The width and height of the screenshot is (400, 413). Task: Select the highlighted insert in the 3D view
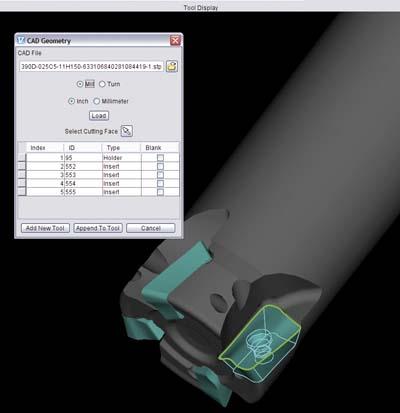(260, 343)
